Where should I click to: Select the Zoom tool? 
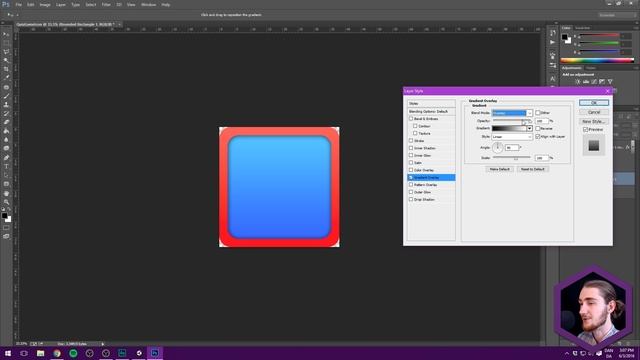point(6,202)
